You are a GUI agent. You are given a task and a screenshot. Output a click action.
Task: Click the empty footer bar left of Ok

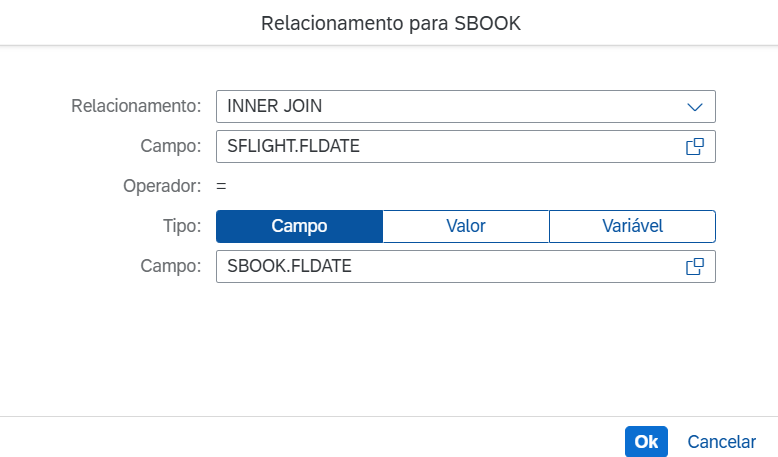300,441
